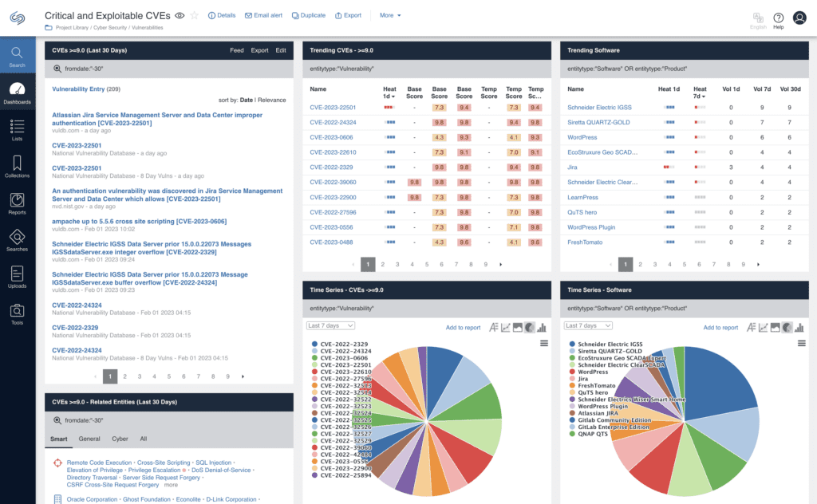Select area chart icon in Time Series CVEs
This screenshot has height=504, width=817.
pos(517,328)
